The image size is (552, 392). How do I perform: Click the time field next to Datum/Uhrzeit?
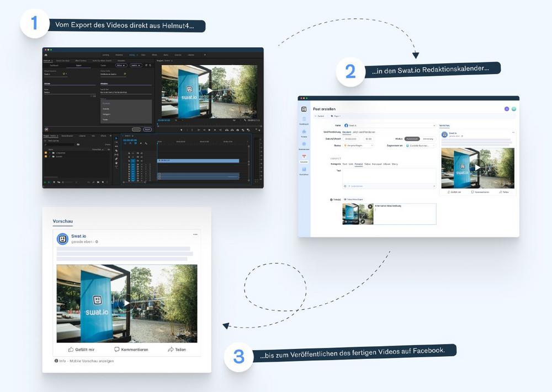tap(368, 139)
